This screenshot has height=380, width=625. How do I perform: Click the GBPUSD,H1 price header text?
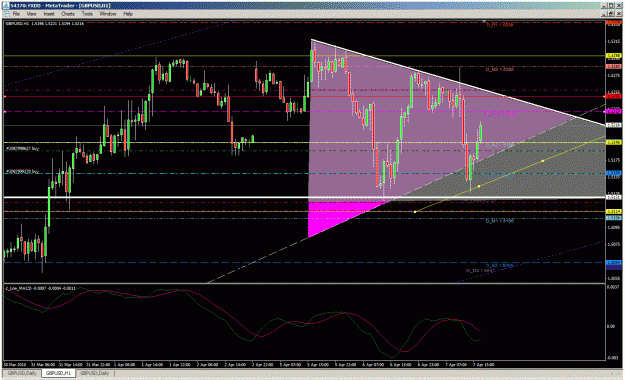point(45,24)
